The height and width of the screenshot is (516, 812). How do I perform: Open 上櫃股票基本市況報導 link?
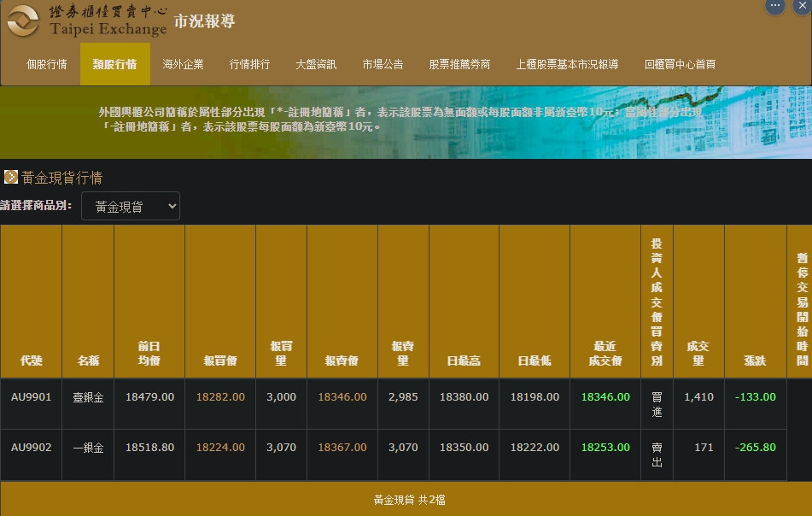tap(567, 64)
